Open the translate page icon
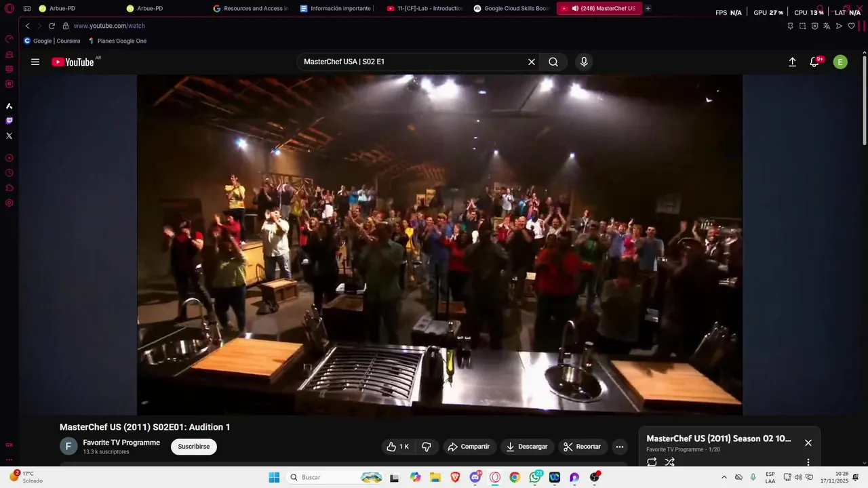 pyautogui.click(x=827, y=26)
